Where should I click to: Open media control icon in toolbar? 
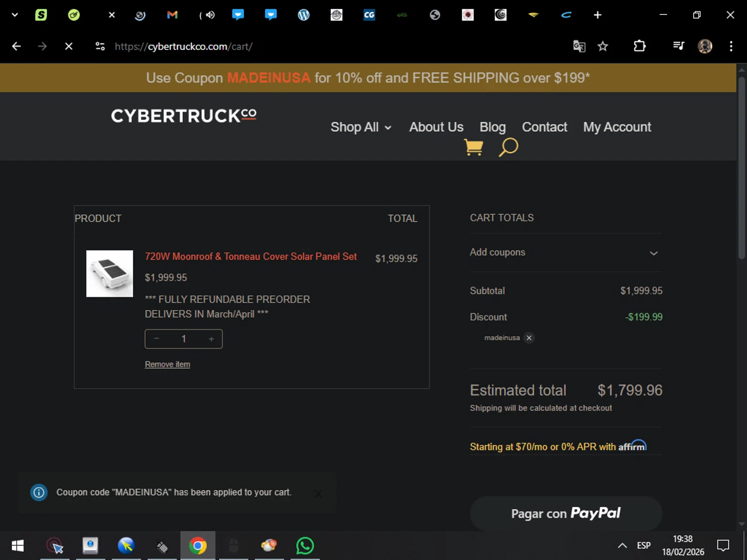tap(678, 46)
